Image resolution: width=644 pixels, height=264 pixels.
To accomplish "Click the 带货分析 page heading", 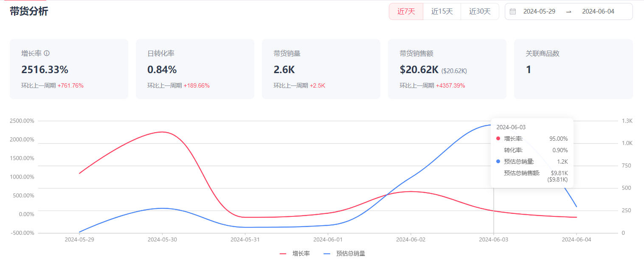I will [29, 11].
